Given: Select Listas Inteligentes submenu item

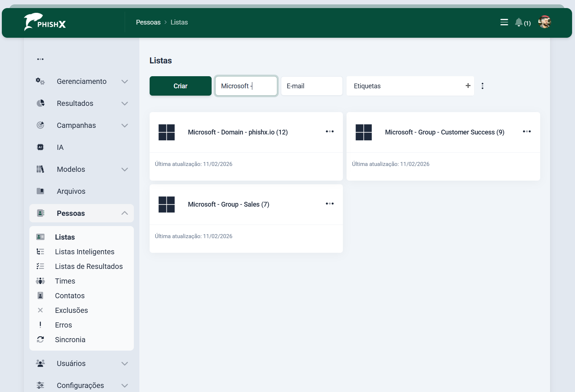Looking at the screenshot, I should (x=85, y=252).
